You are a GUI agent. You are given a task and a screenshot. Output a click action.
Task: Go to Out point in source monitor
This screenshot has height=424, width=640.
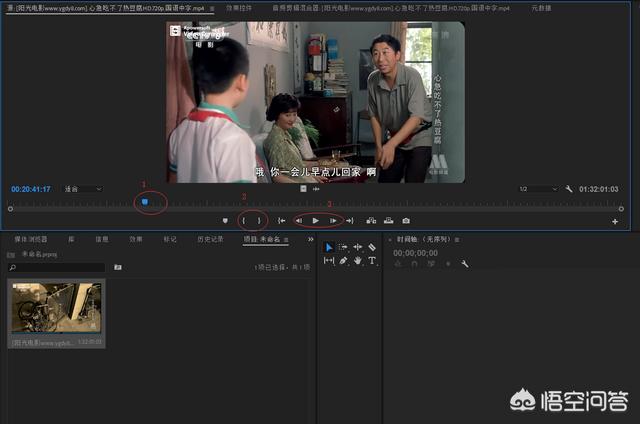click(350, 221)
